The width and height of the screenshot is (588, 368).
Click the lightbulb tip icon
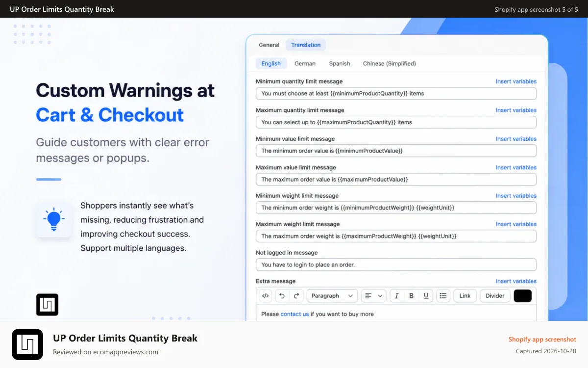54,219
